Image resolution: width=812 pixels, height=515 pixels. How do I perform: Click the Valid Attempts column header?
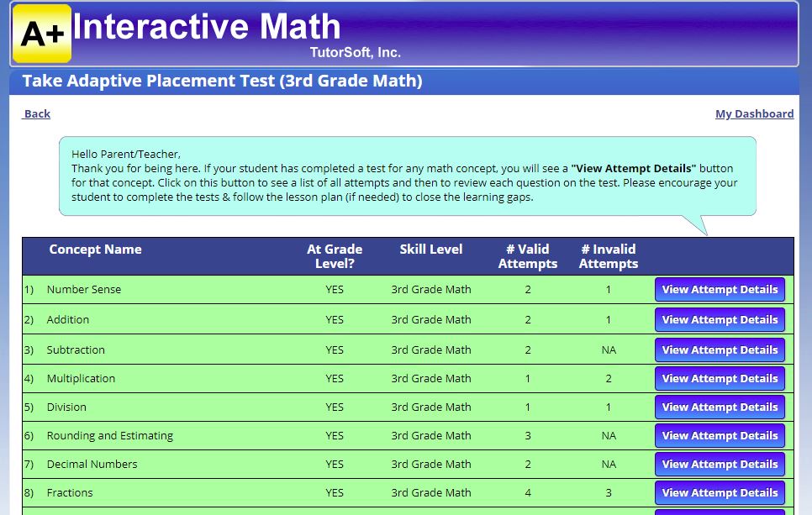click(x=528, y=256)
